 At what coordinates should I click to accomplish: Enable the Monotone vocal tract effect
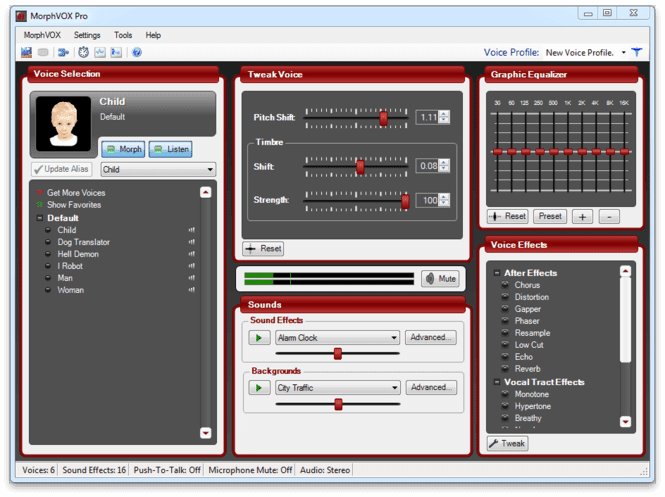(x=505, y=394)
